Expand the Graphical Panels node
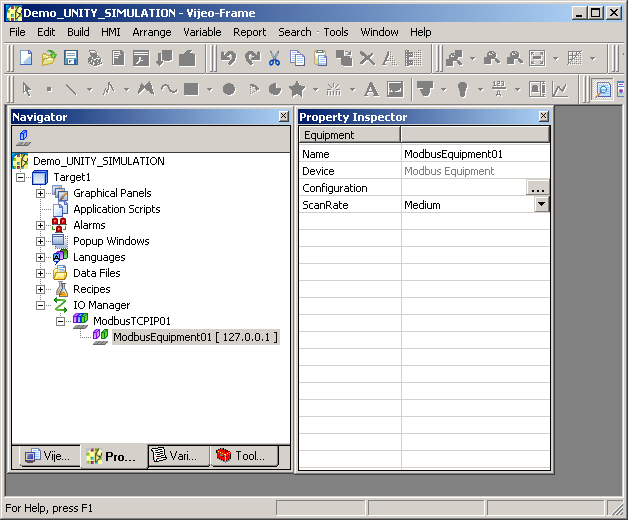 [40, 193]
